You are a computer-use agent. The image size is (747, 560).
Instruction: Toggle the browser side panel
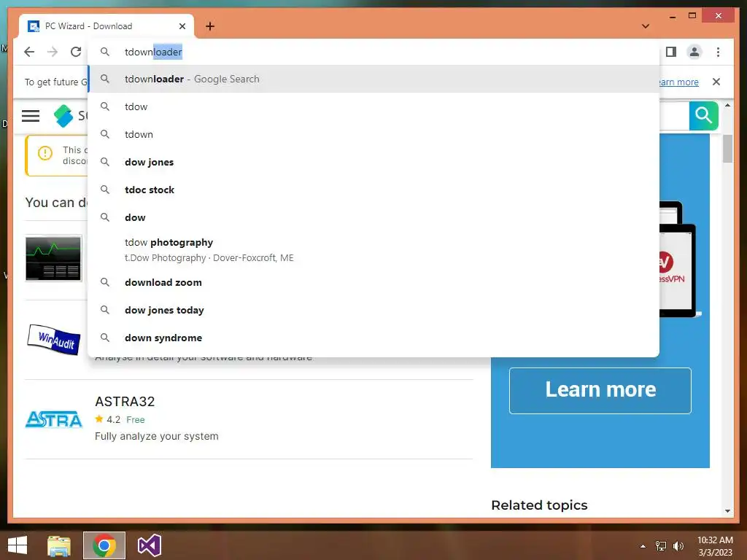671,52
